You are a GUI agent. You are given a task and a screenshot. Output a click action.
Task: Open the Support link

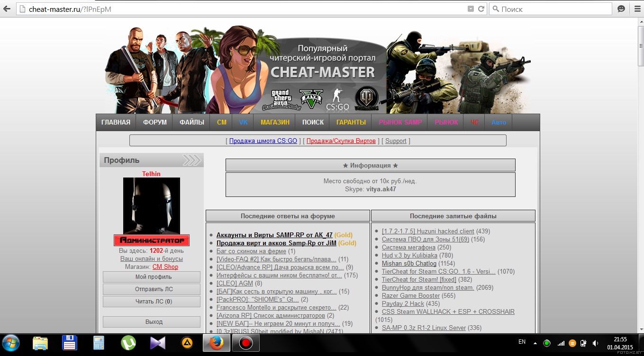coord(396,141)
